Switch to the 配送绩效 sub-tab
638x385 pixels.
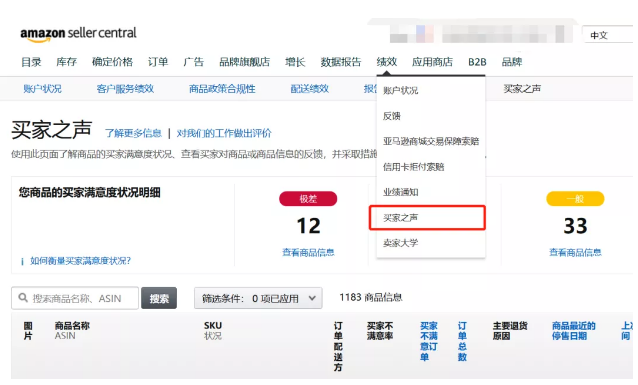tap(310, 89)
